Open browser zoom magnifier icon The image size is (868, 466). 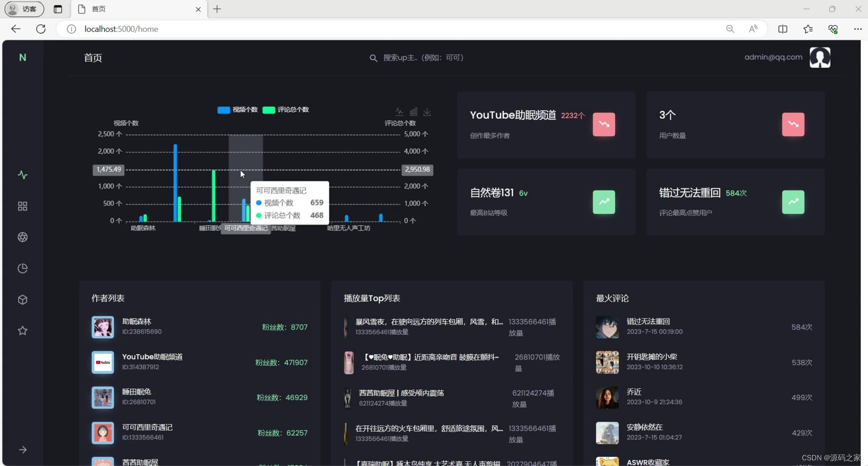(730, 29)
